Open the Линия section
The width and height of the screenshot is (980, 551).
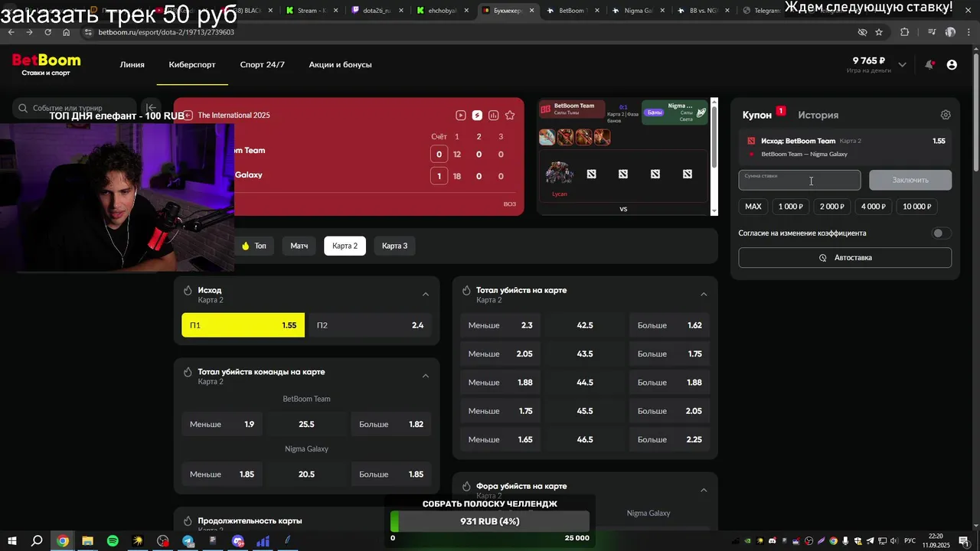(x=132, y=64)
